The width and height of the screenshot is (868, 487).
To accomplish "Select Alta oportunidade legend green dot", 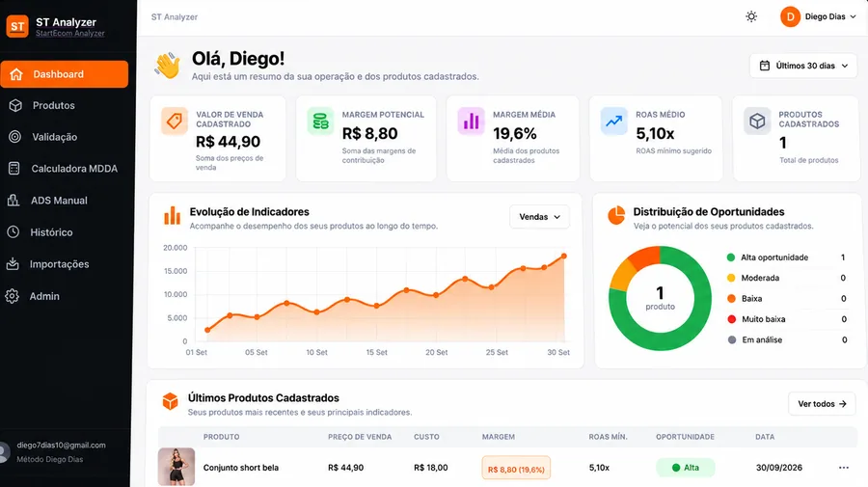I will (x=731, y=257).
